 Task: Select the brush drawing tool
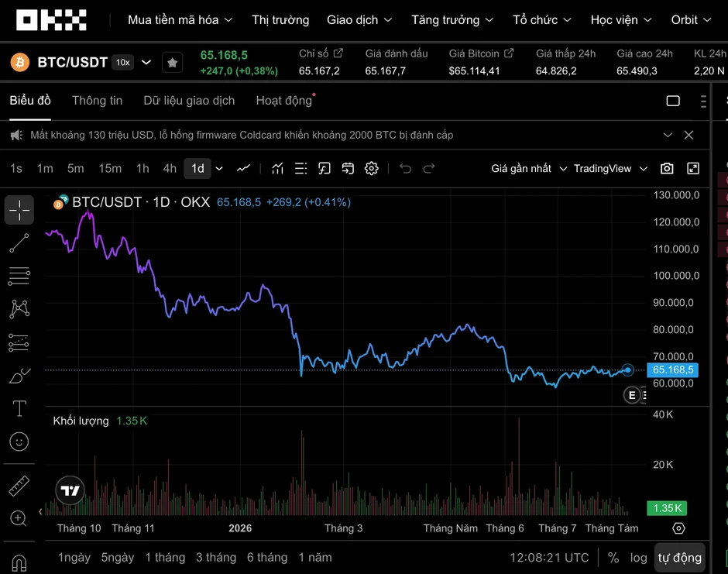click(x=19, y=376)
